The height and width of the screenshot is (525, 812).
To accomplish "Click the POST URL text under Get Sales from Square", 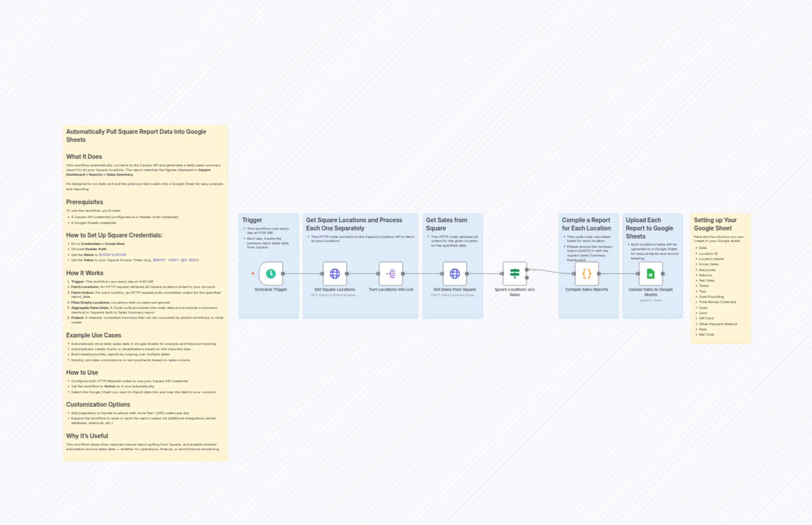I will 454,295.
